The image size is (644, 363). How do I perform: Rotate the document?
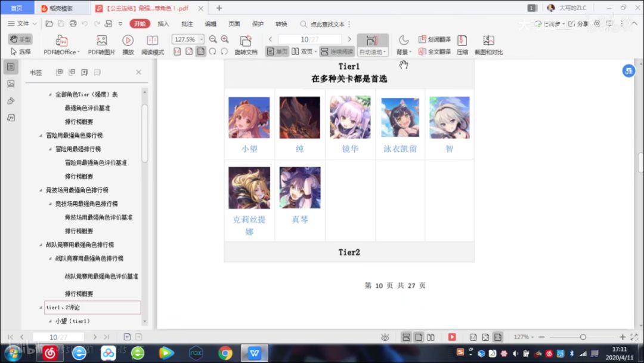coord(246,45)
